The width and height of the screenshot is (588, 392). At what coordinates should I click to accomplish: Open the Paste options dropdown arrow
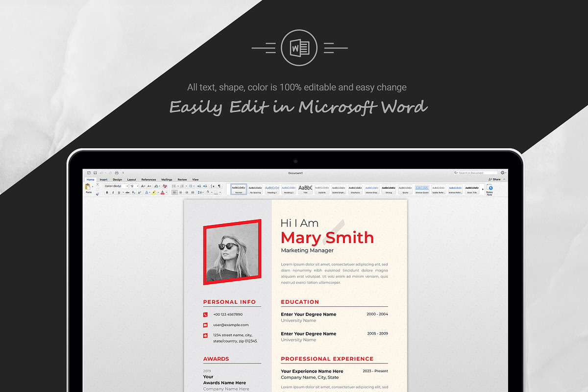pos(93,187)
